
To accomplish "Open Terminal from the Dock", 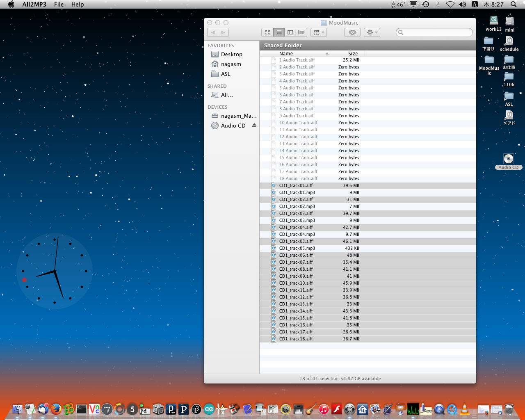I will (82, 409).
